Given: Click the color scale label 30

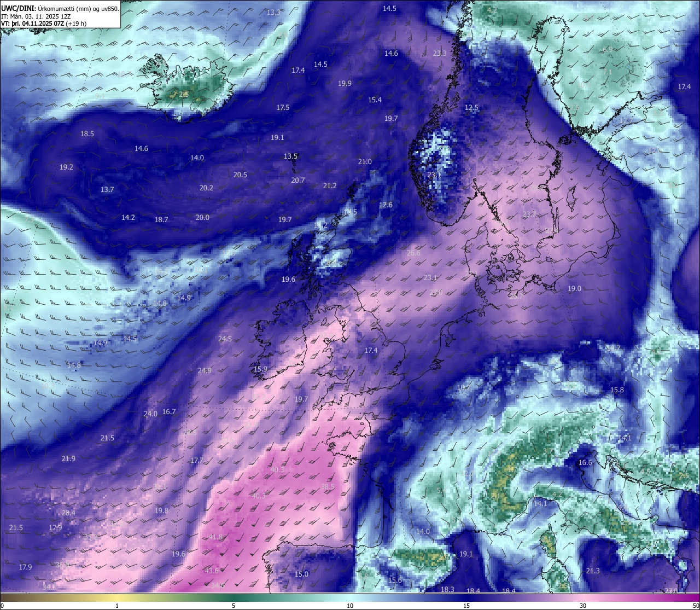Looking at the screenshot, I should pyautogui.click(x=583, y=606).
